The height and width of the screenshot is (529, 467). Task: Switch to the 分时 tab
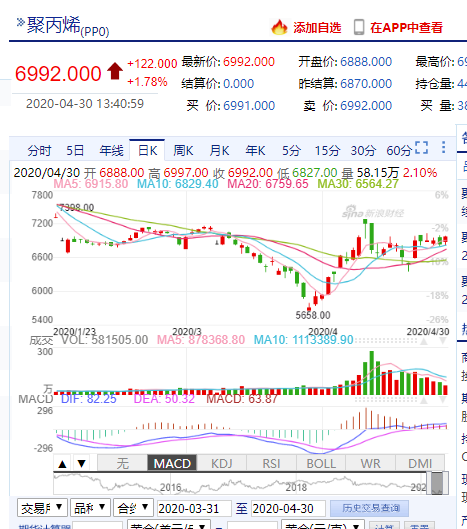point(39,150)
